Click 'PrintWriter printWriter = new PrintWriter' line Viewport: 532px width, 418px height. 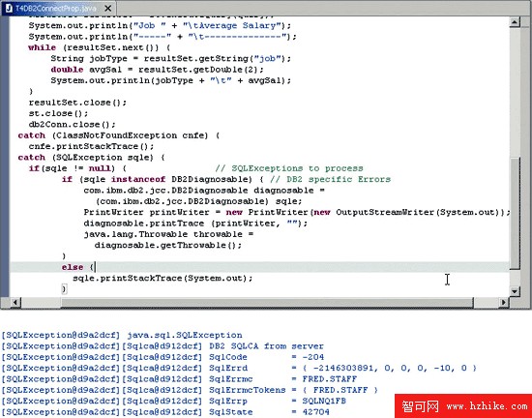tap(297, 212)
